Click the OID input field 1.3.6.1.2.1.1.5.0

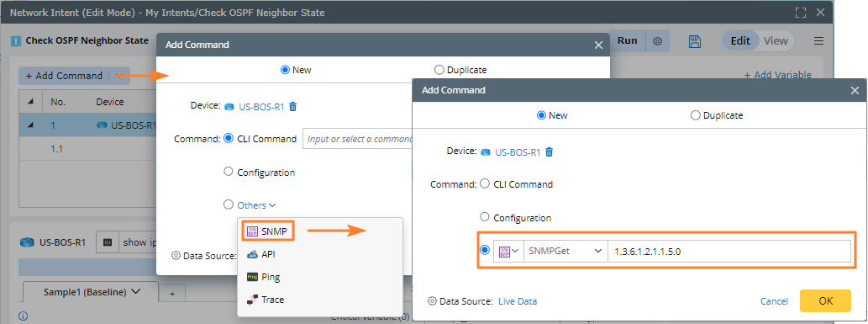(x=729, y=252)
